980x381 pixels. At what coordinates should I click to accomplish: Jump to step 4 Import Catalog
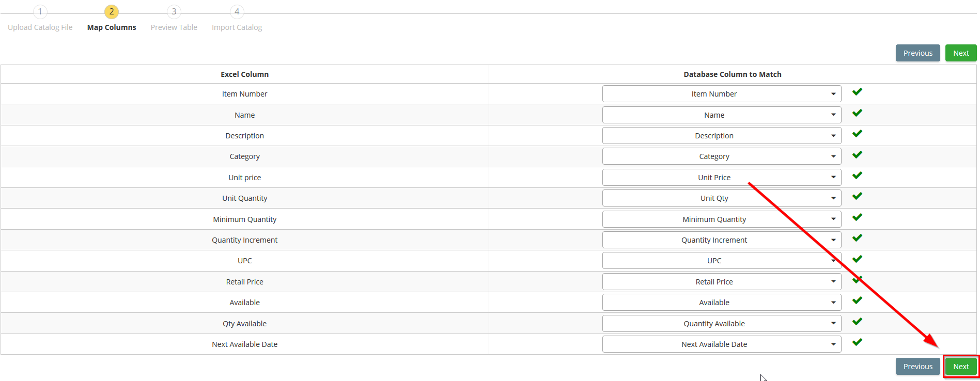pos(237,19)
